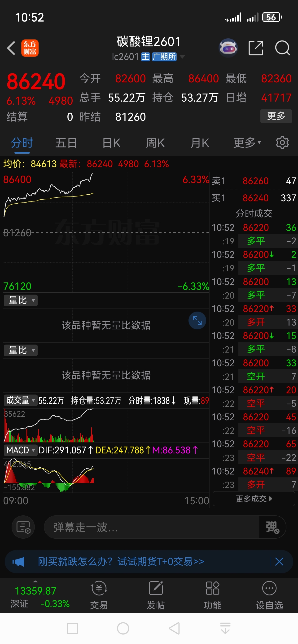Tap the 东方财富 orange logo

30,48
